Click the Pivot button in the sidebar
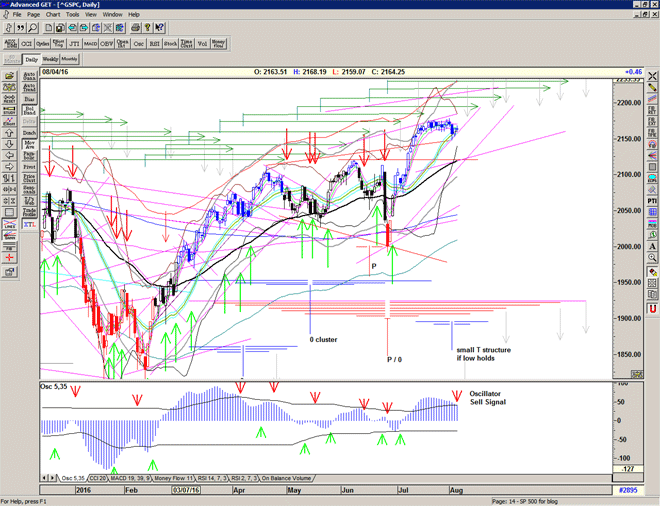The width and height of the screenshot is (660, 506). pos(30,166)
